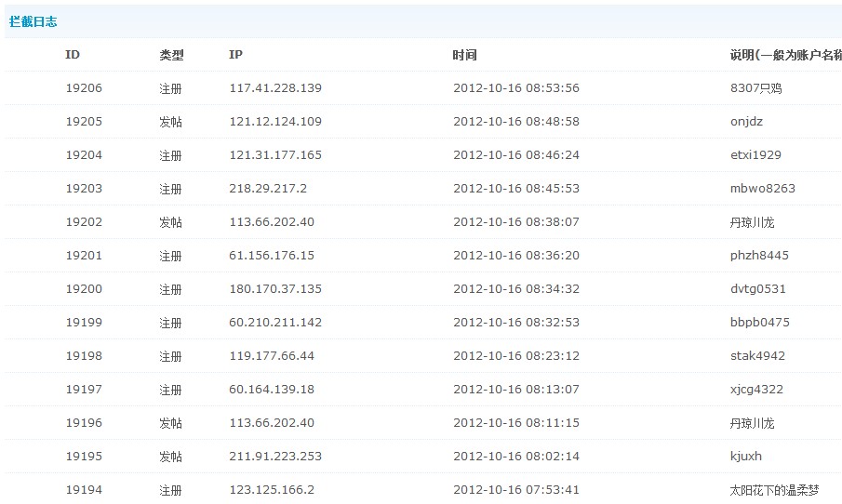The height and width of the screenshot is (504, 842).
Task: Click IP address 60.210.211.142
Action: pos(275,323)
